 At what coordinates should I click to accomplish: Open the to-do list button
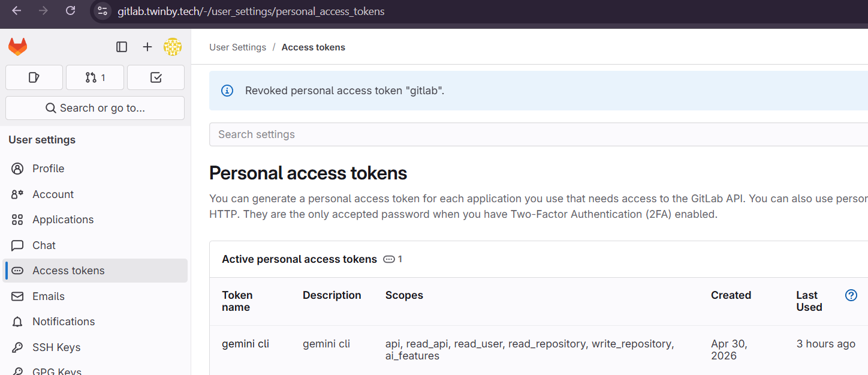[156, 77]
